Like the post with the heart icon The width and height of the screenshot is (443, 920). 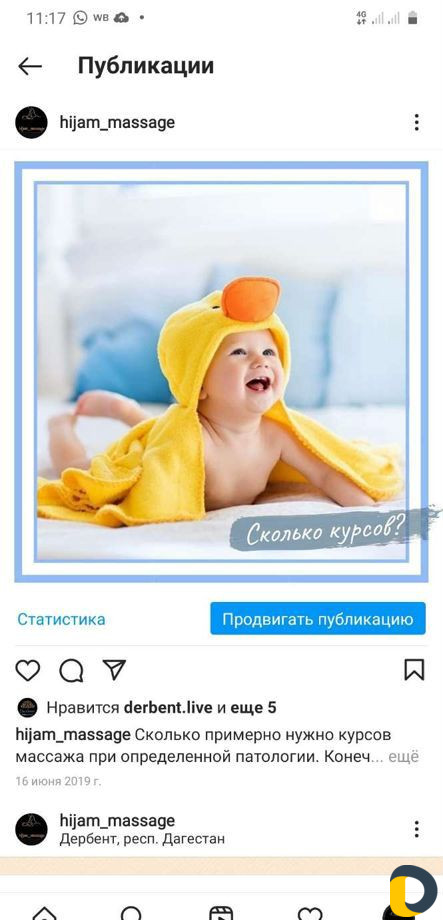28,670
